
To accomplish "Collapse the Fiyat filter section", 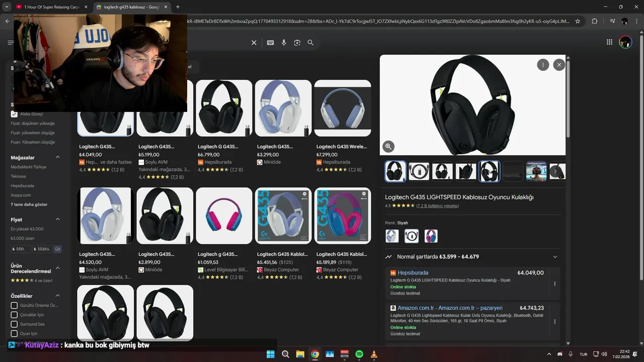I will click(x=57, y=219).
